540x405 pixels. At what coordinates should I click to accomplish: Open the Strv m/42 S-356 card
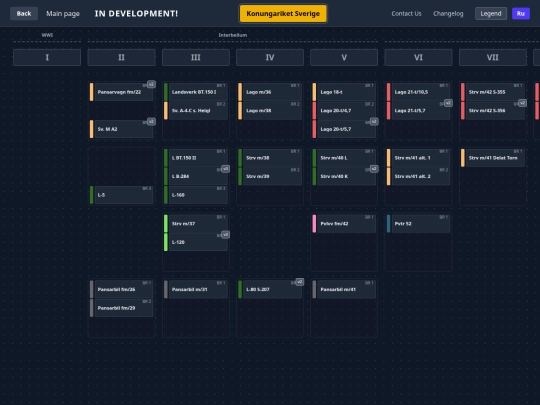click(493, 111)
